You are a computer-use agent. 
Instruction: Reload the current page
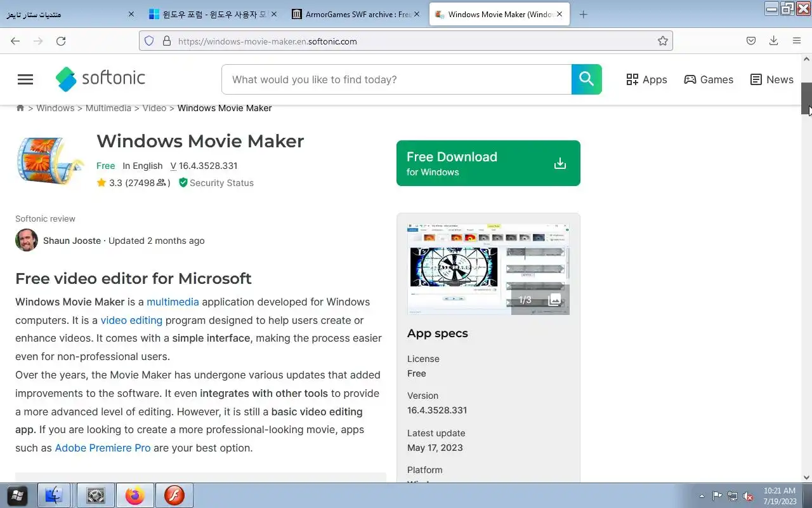coord(61,41)
